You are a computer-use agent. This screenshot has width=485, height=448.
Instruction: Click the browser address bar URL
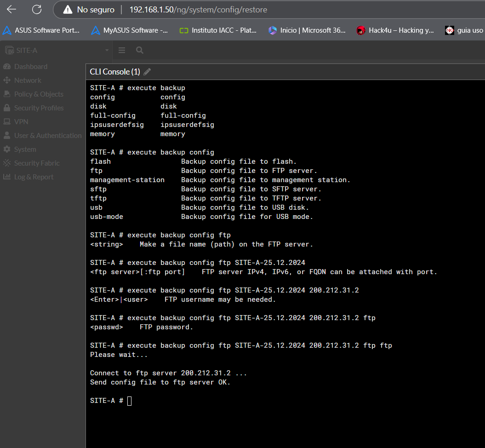pyautogui.click(x=198, y=10)
